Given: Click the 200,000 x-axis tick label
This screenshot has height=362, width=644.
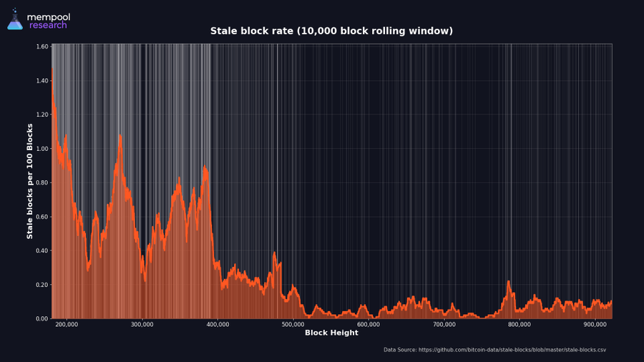Looking at the screenshot, I should click(x=67, y=324).
